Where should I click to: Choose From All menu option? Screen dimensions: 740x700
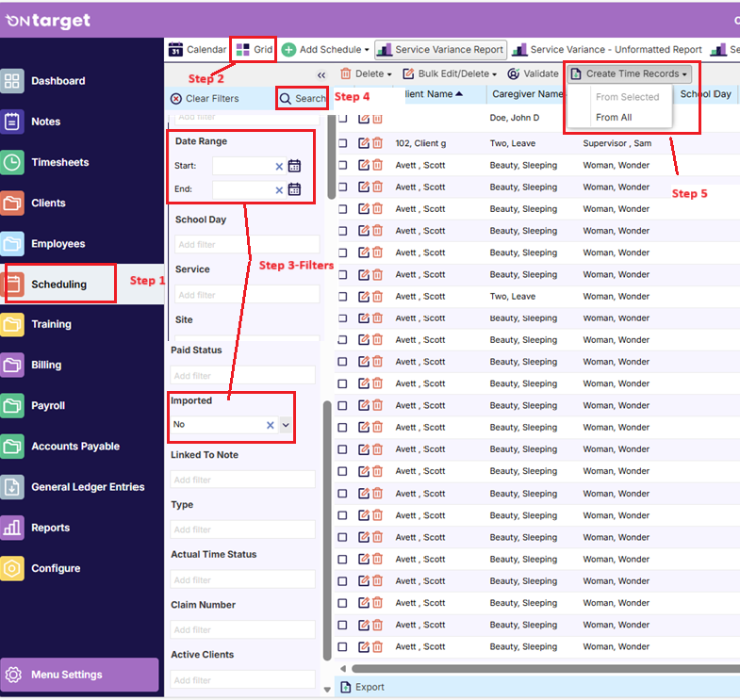(614, 117)
